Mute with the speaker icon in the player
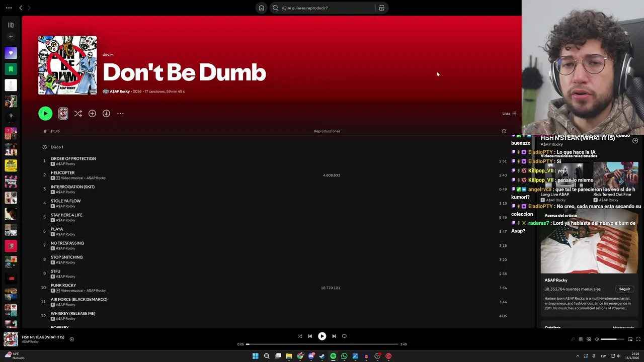 597,339
